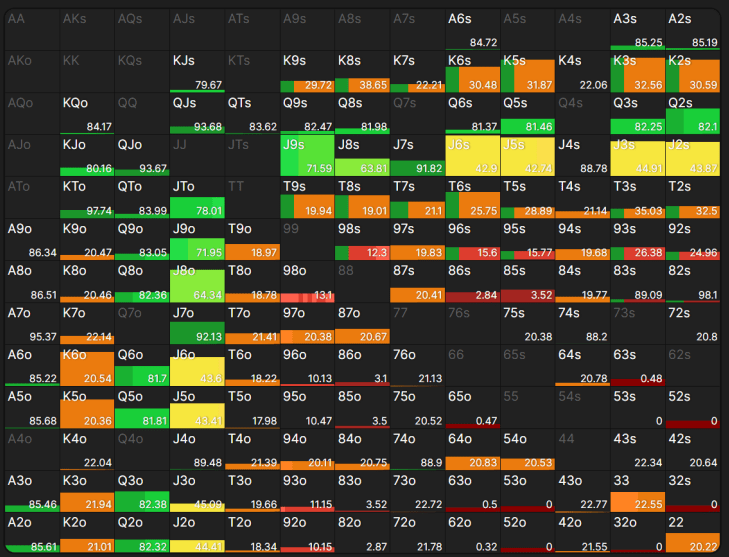Click the J7o dark green cell
This screenshot has height=557, width=729.
pyautogui.click(x=197, y=324)
